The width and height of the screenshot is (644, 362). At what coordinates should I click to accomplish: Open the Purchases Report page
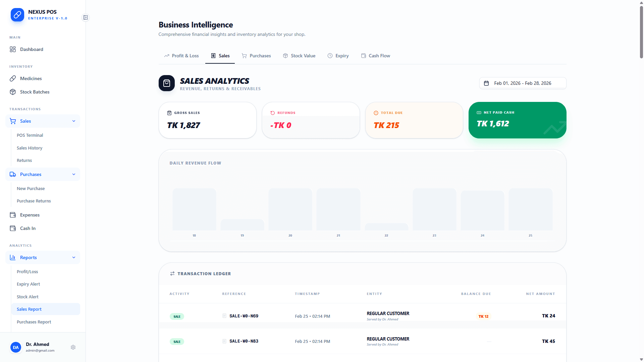point(34,321)
